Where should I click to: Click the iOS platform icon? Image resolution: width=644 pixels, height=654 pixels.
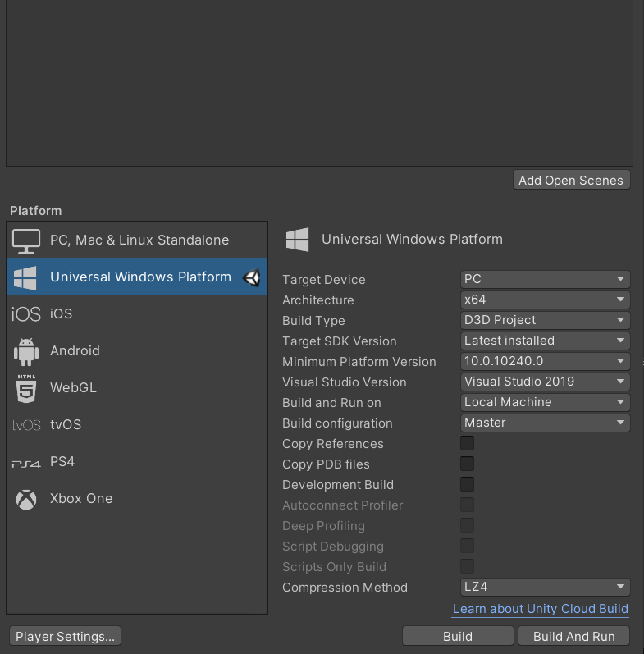click(26, 314)
